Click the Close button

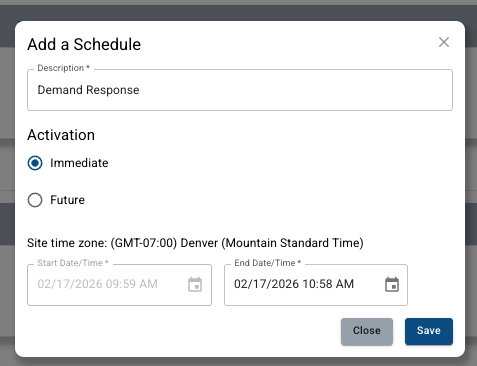point(367,331)
